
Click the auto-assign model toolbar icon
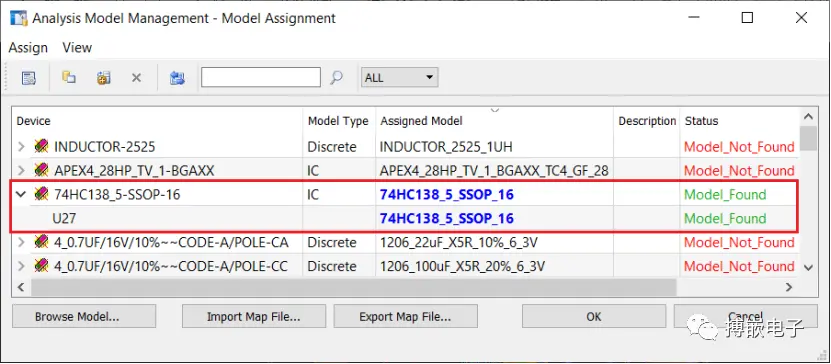pyautogui.click(x=103, y=78)
